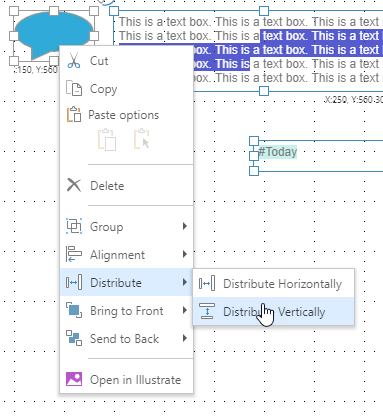The image size is (383, 416).
Task: Expand the Send to Back submenu arrow
Action: [x=185, y=338]
